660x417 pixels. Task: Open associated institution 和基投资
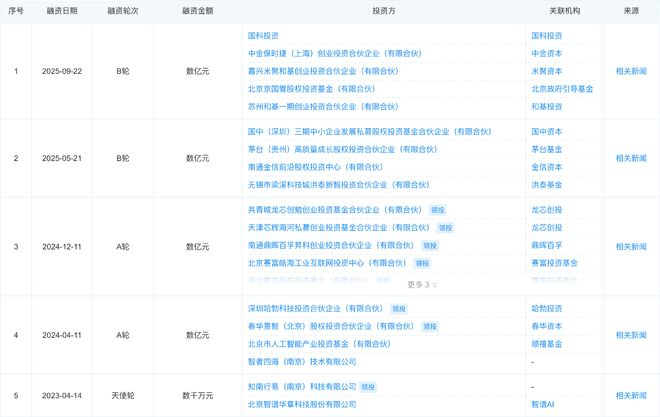(546, 106)
